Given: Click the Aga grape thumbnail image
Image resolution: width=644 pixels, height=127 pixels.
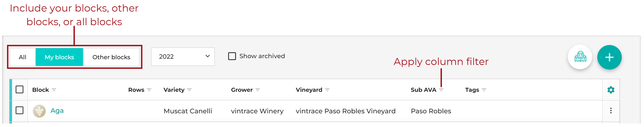Looking at the screenshot, I should [39, 111].
